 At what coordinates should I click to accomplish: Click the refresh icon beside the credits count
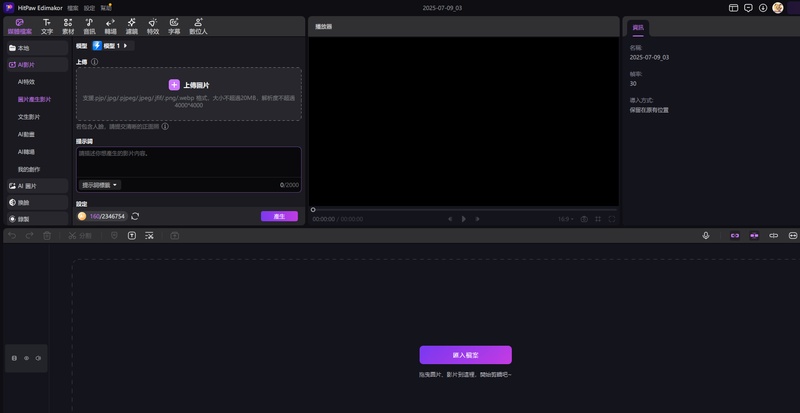click(x=135, y=216)
